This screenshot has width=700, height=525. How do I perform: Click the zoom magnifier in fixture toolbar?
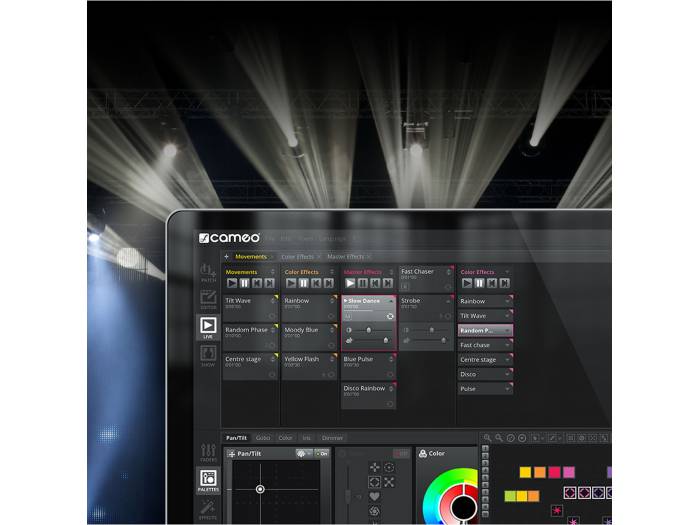click(487, 438)
